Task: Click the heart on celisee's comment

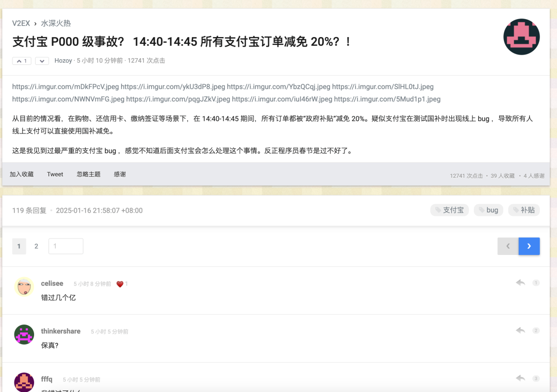Action: click(x=120, y=284)
